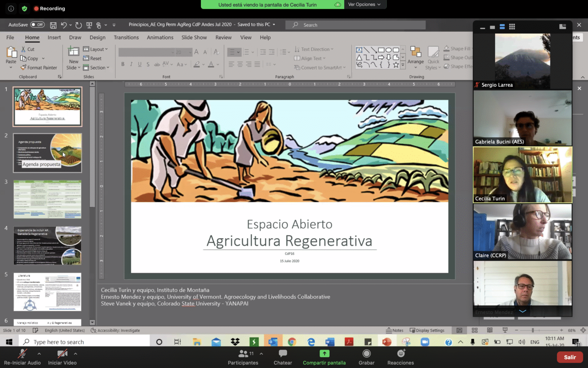Screen dimensions: 588x368
Task: Expand the Layout dropdown
Action: 96,49
